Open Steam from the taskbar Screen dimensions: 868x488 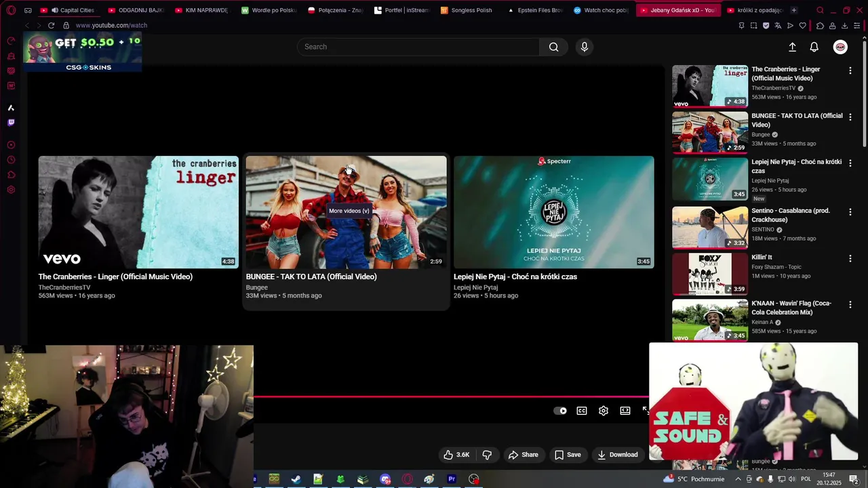pos(296,479)
